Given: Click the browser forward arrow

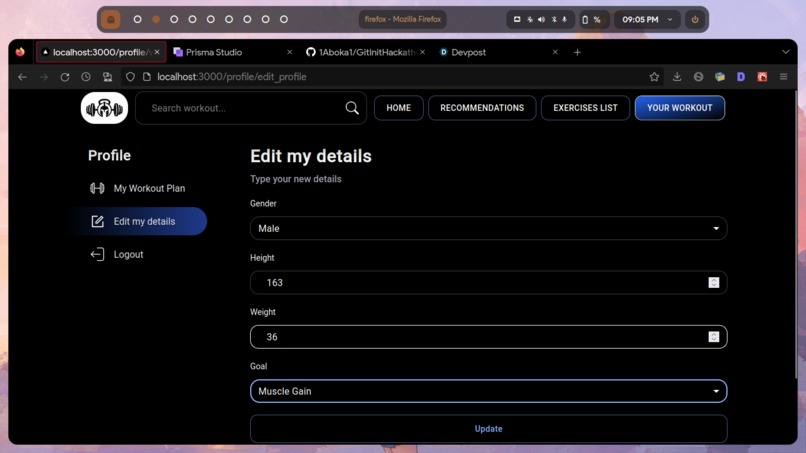Looking at the screenshot, I should coord(44,77).
